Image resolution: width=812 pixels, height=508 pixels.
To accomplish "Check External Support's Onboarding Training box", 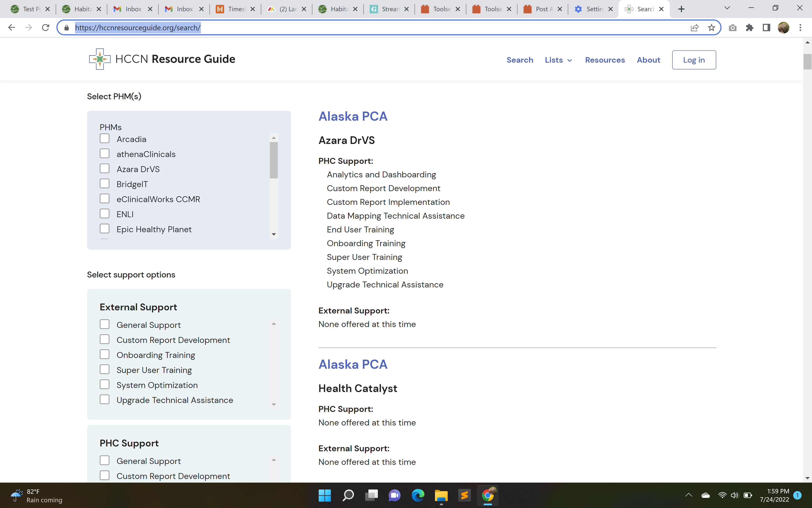I will [105, 355].
